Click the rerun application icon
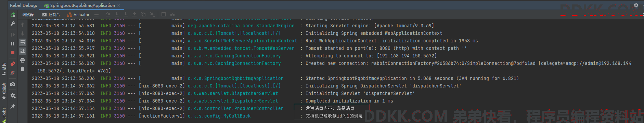Screen dimensions: 644x123 tap(13, 15)
